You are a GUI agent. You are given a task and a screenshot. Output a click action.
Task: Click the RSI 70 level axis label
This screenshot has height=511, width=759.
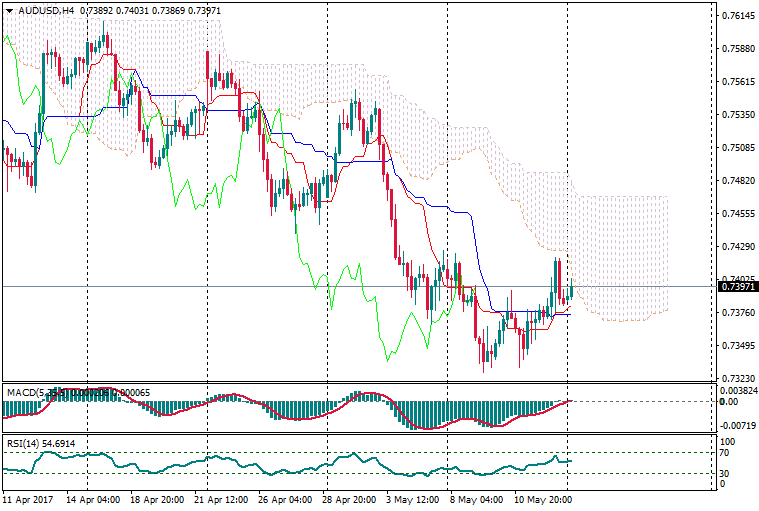(x=727, y=453)
